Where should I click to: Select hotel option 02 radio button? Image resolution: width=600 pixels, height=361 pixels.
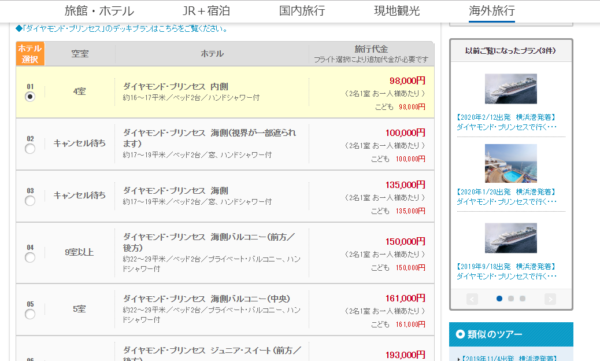(x=30, y=149)
